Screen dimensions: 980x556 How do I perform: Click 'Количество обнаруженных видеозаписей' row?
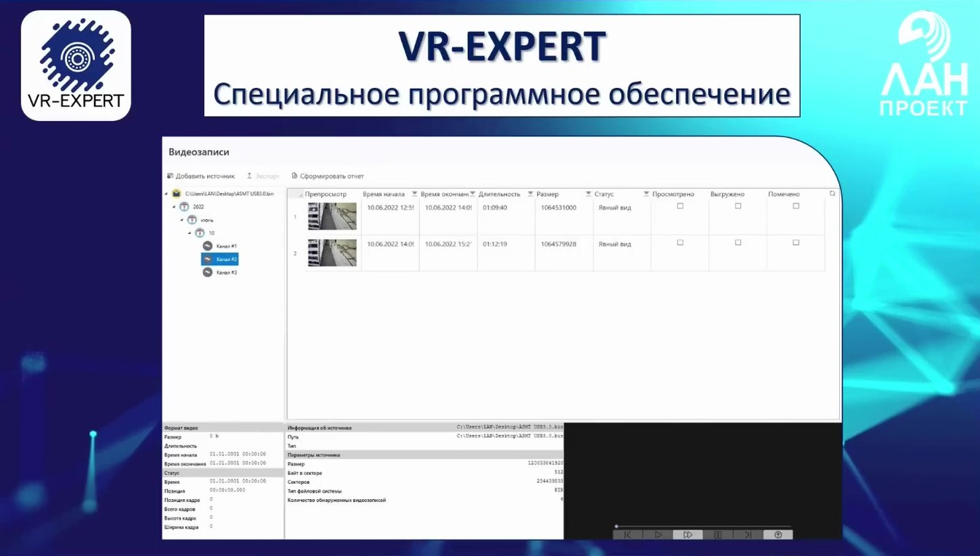click(x=424, y=500)
